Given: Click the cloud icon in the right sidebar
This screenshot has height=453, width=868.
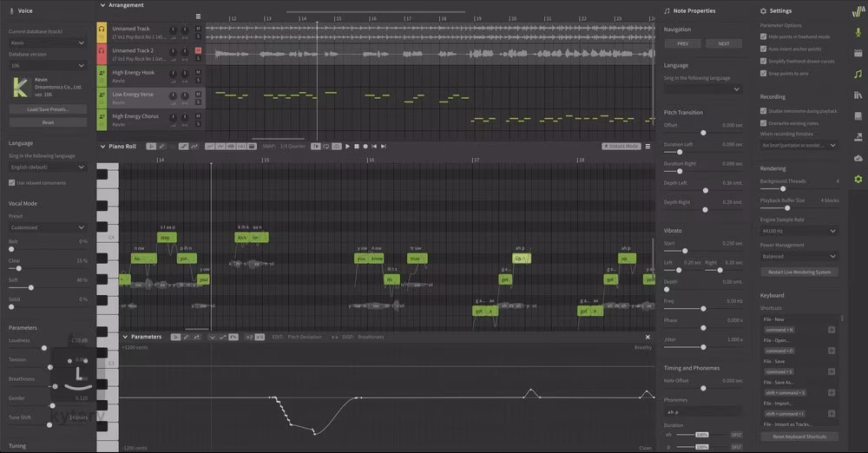Looking at the screenshot, I should coord(858,158).
